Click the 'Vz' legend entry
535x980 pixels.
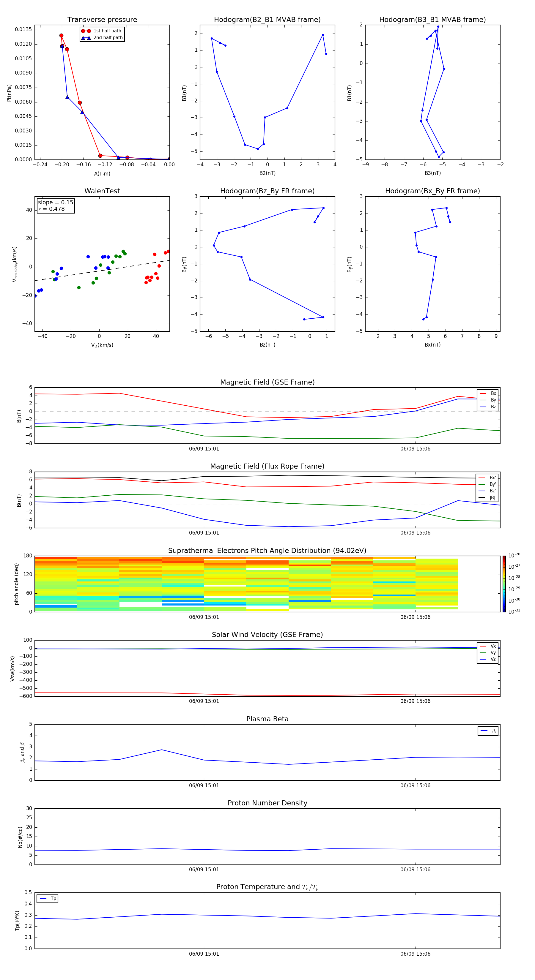[x=488, y=659]
